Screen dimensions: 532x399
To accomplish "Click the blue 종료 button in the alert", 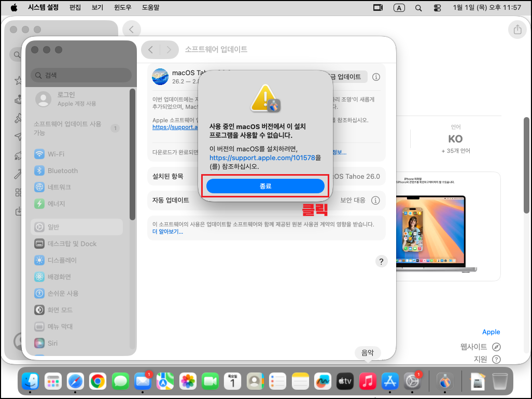I will tap(265, 186).
